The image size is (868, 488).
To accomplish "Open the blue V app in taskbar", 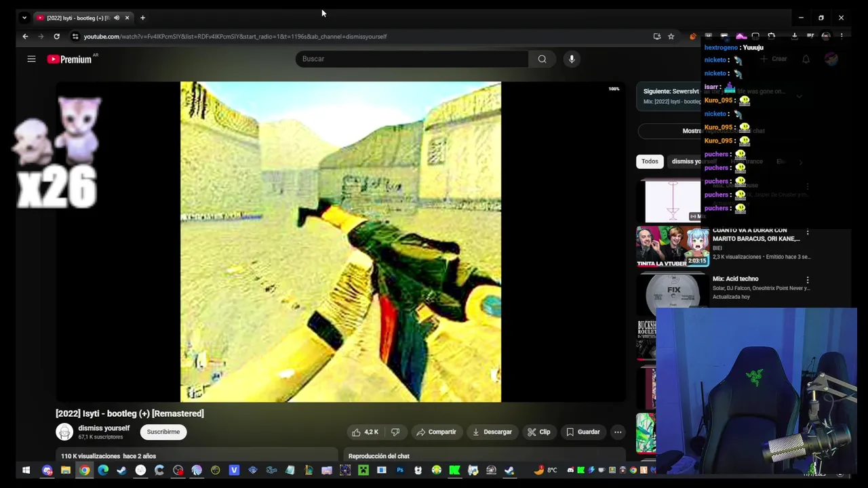I will (234, 470).
